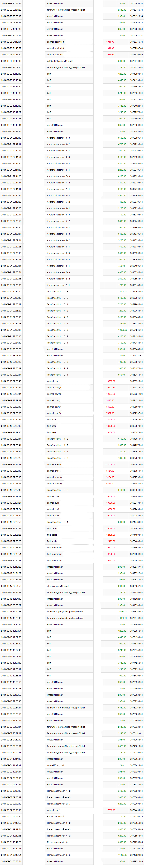Click the date 2014-09-13 19:57:54

tap(11, 631)
